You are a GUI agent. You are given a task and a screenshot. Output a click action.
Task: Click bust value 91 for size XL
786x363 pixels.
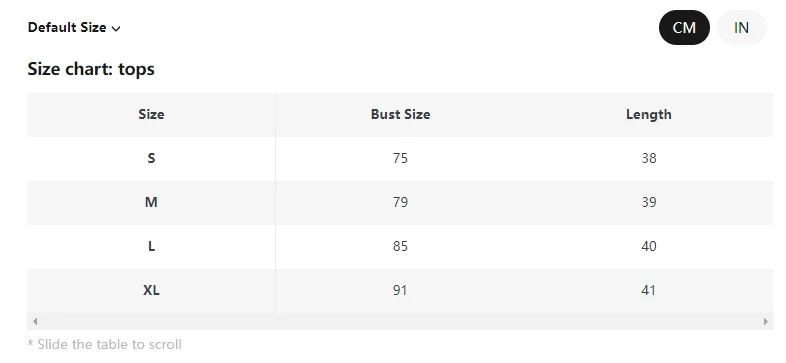point(400,290)
